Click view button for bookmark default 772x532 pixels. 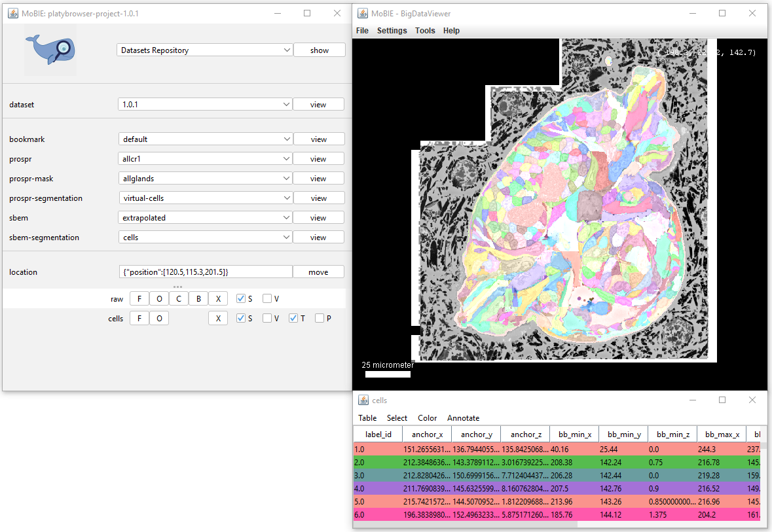tap(318, 139)
